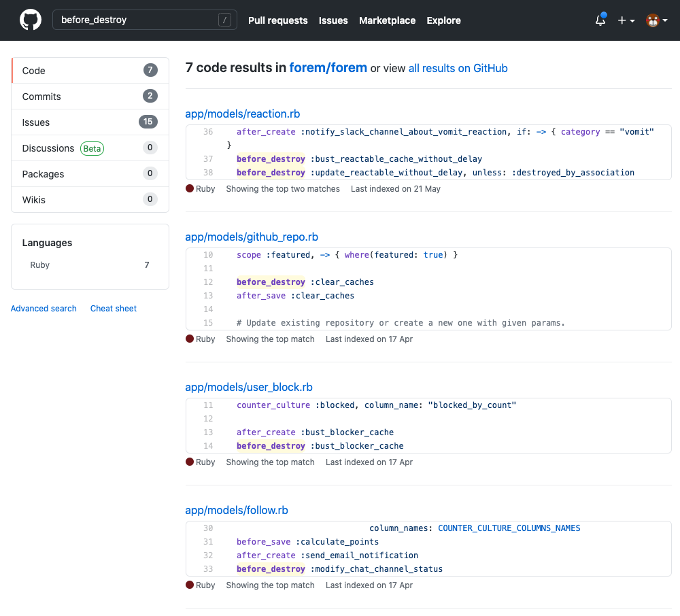View all results on GitHub

point(458,68)
